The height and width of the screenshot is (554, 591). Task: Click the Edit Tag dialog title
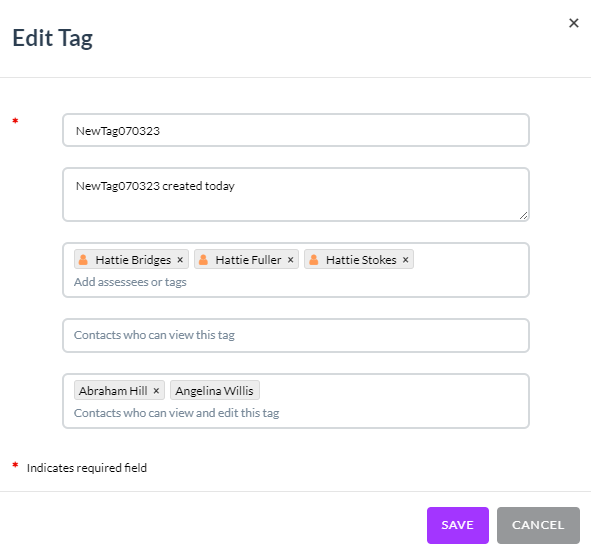52,38
